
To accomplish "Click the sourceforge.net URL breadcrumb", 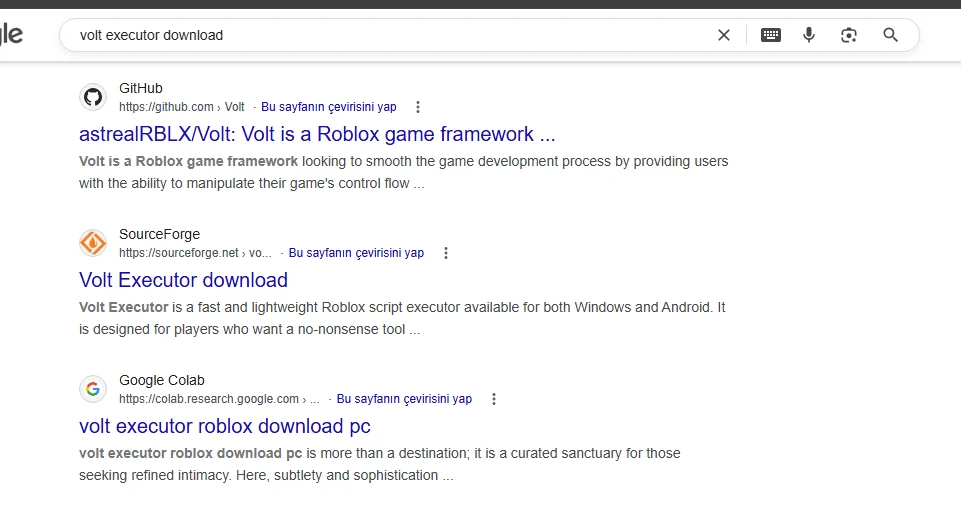I will (x=195, y=252).
